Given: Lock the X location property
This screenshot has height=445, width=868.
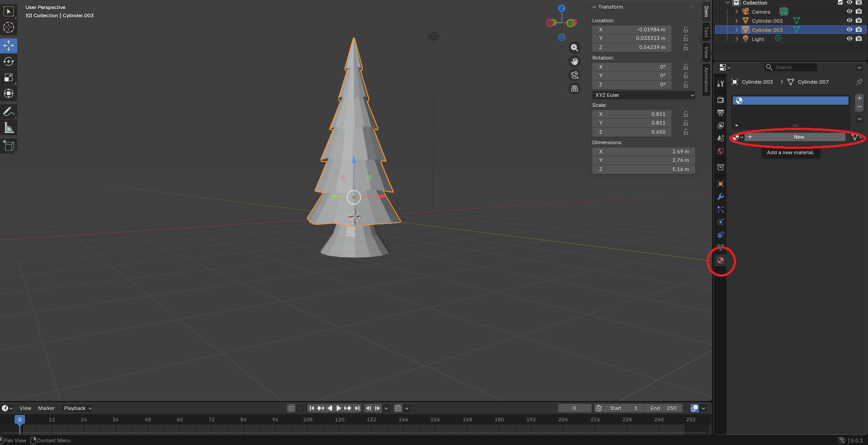Looking at the screenshot, I should tap(686, 30).
